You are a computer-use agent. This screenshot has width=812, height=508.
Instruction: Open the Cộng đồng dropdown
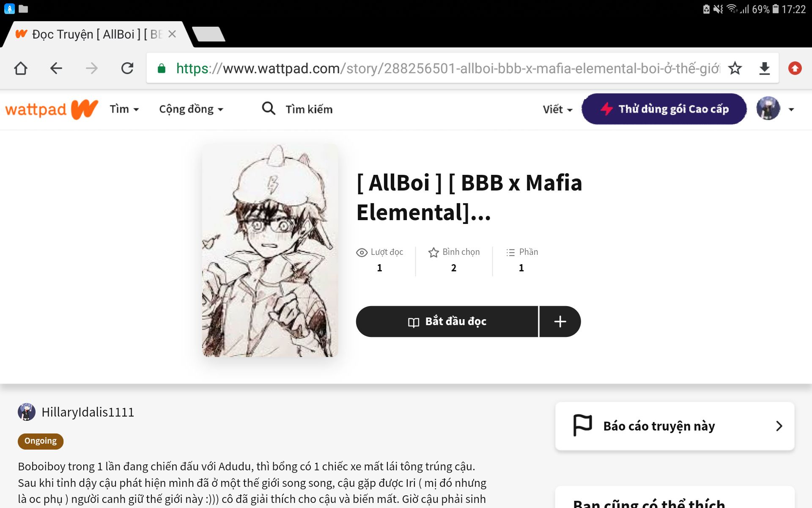pos(191,109)
